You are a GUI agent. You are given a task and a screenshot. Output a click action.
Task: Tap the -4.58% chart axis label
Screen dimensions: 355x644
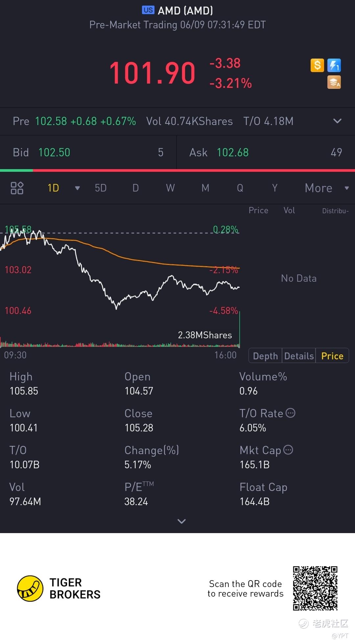click(x=224, y=311)
